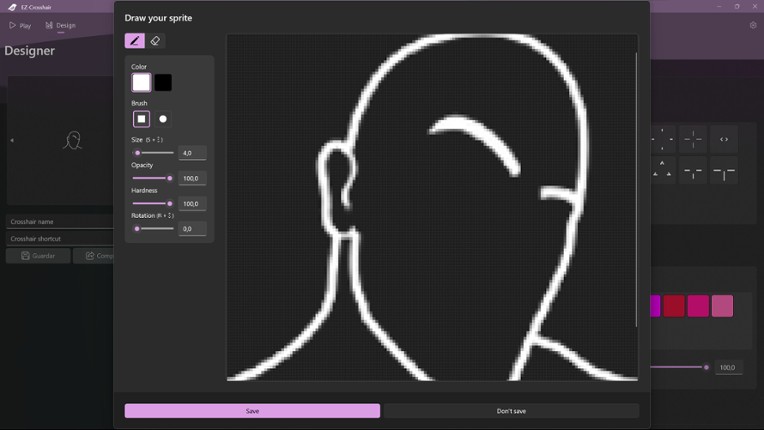This screenshot has height=430, width=764.
Task: Select the pencil draw tool
Action: (134, 41)
